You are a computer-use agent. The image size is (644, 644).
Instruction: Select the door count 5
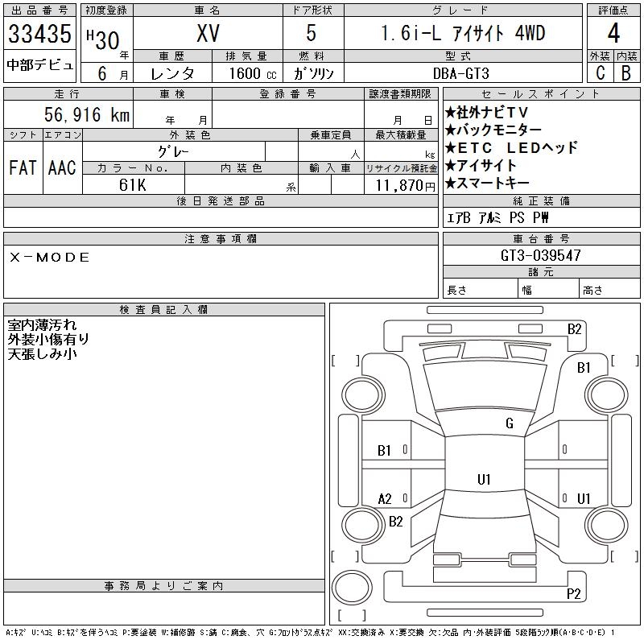(x=312, y=33)
